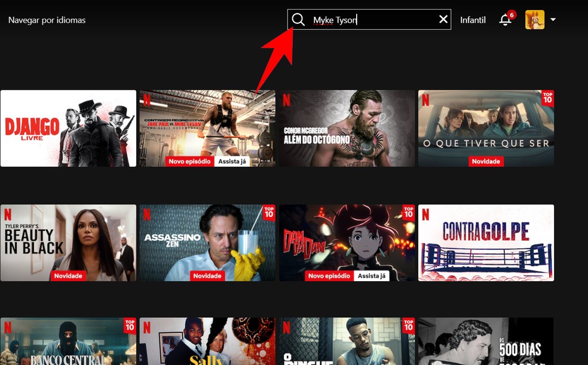Open notifications via the bell icon
This screenshot has width=588, height=365.
(x=504, y=20)
